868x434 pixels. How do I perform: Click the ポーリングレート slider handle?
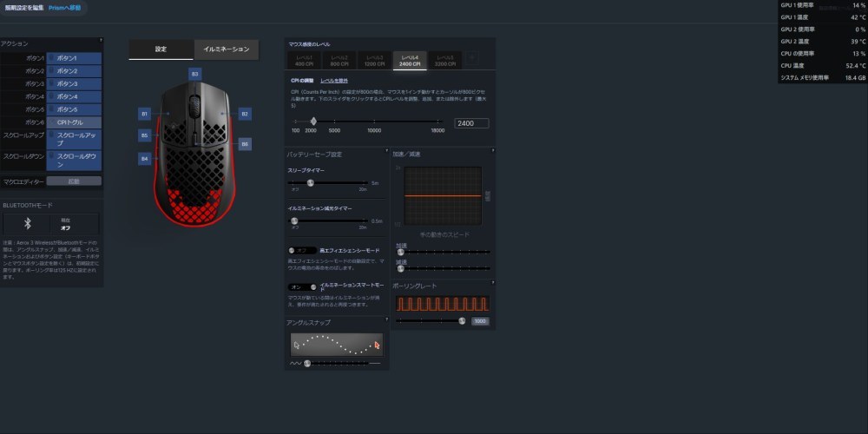pyautogui.click(x=462, y=320)
